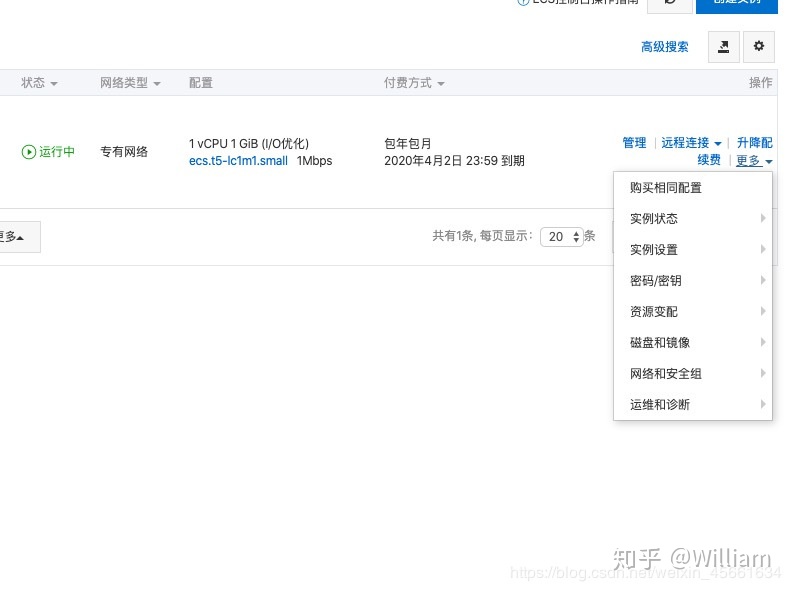Click the ecs.t5-lc1m1.small instance type link
This screenshot has width=791, height=591.
(238, 161)
